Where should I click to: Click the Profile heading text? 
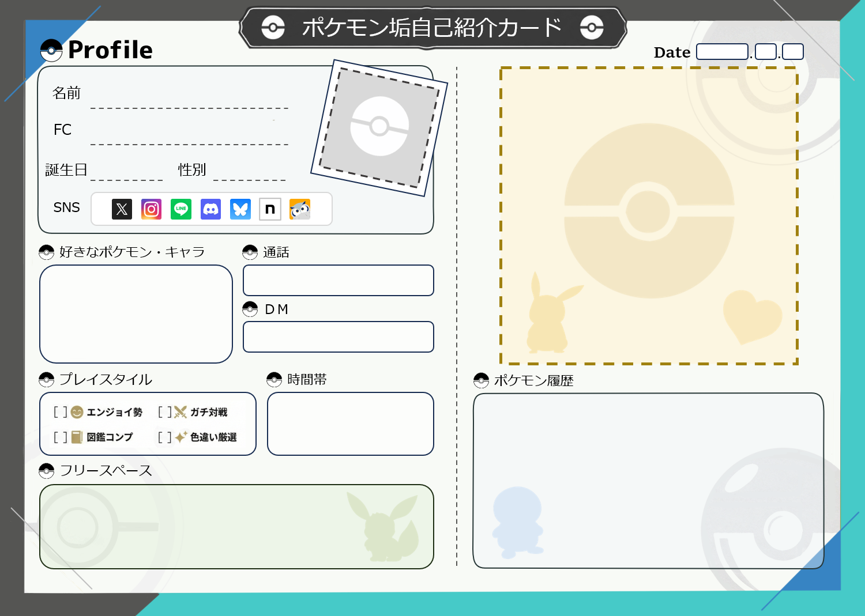[x=110, y=50]
